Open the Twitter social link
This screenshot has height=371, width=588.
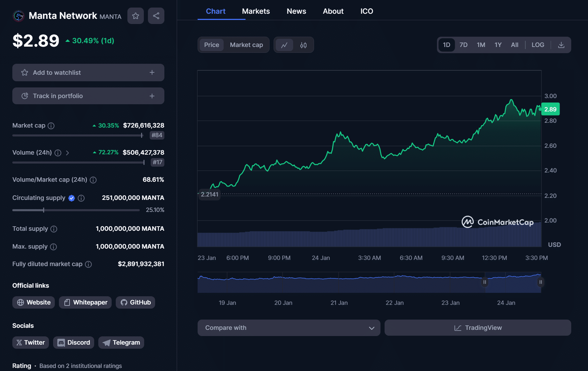[31, 343]
